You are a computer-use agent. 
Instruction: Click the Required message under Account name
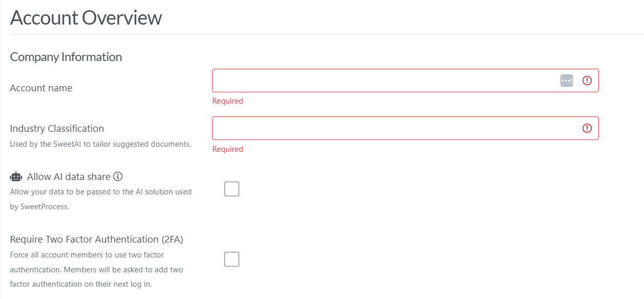tap(227, 101)
